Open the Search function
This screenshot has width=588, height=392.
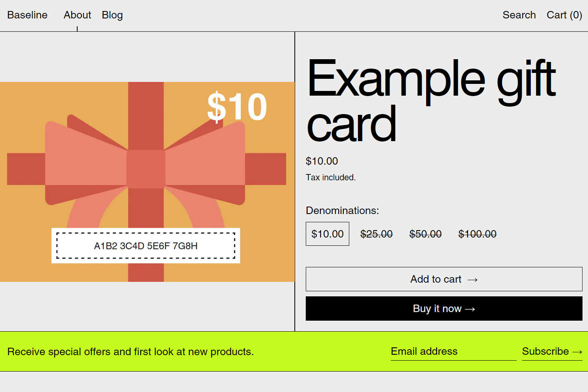519,15
